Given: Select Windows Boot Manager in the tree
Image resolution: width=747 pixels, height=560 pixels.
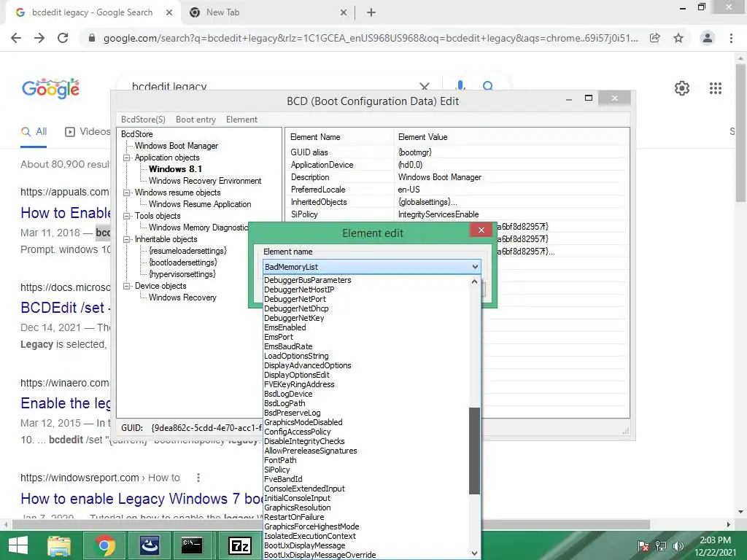Looking at the screenshot, I should [177, 146].
